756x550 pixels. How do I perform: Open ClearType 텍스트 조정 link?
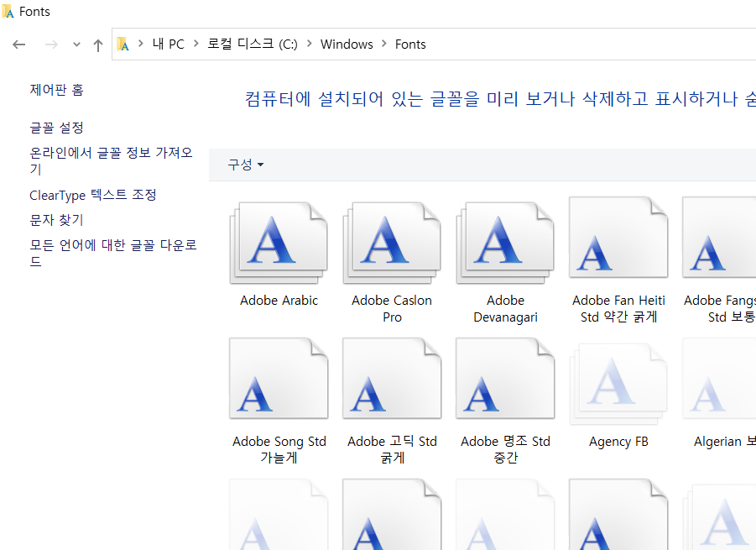click(92, 195)
